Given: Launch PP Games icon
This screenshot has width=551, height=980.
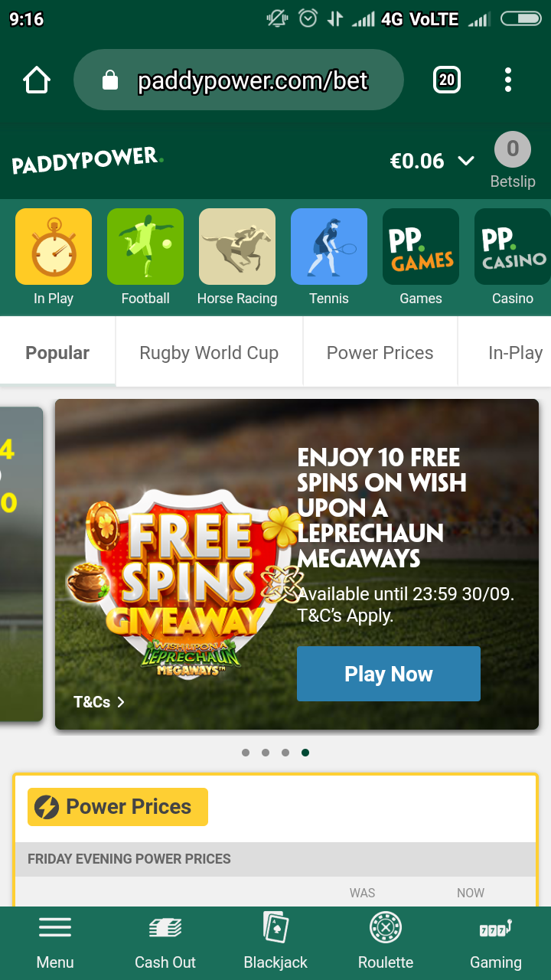Looking at the screenshot, I should point(421,247).
